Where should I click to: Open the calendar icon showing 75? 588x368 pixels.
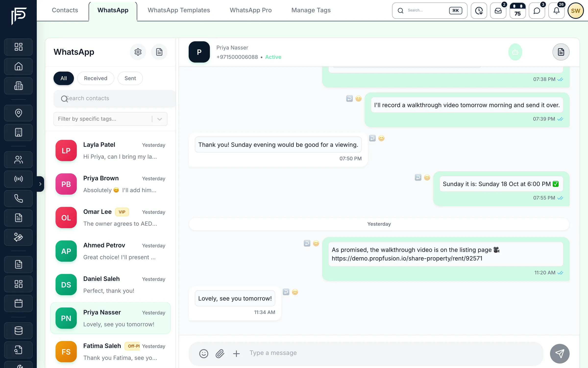tap(517, 11)
